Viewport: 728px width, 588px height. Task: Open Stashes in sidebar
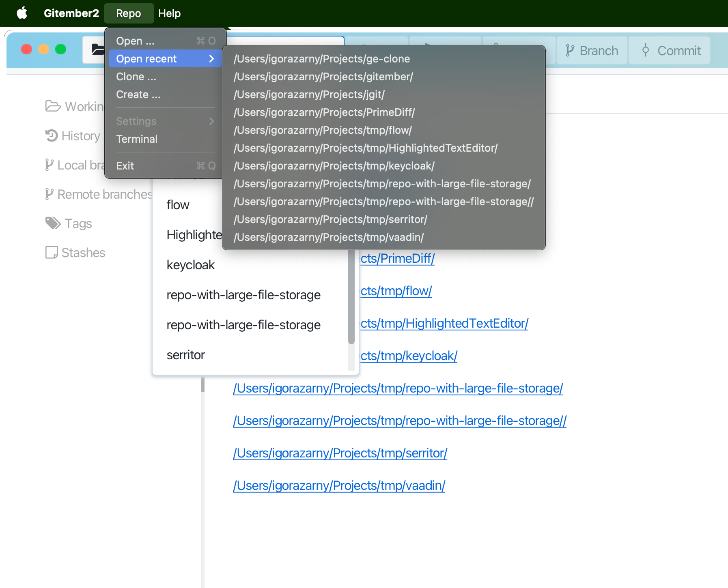(x=75, y=253)
